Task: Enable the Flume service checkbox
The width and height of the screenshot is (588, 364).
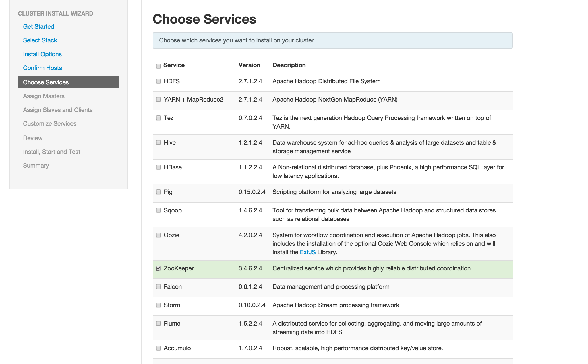Action: click(158, 324)
